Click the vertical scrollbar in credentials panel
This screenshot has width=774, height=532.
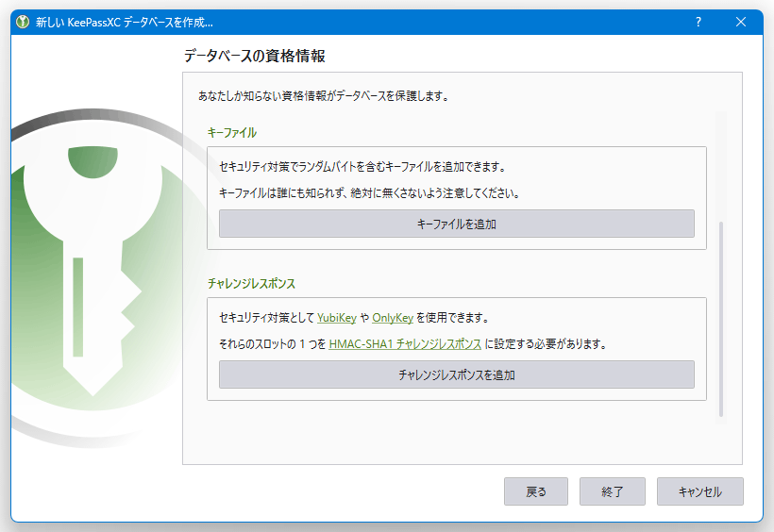pyautogui.click(x=721, y=319)
